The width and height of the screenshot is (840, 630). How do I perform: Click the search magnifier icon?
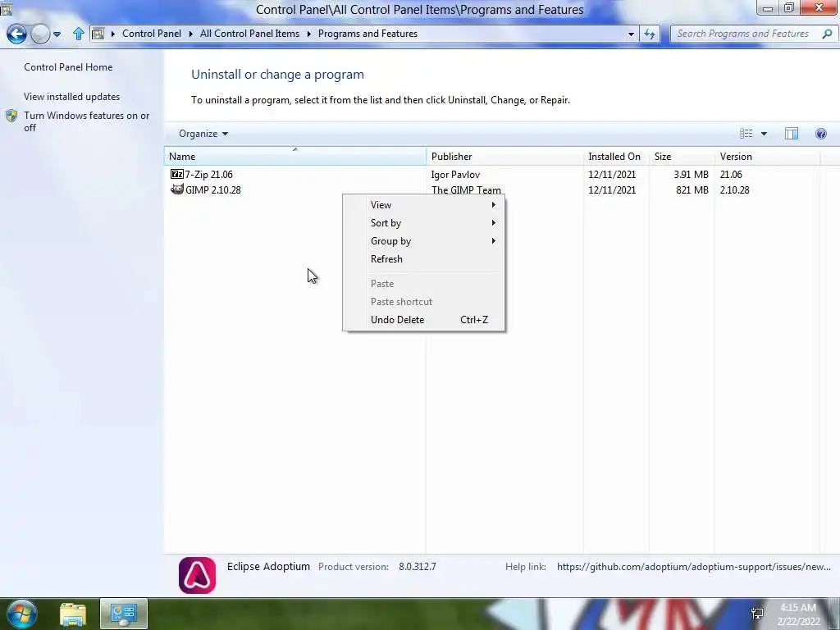[x=827, y=34]
